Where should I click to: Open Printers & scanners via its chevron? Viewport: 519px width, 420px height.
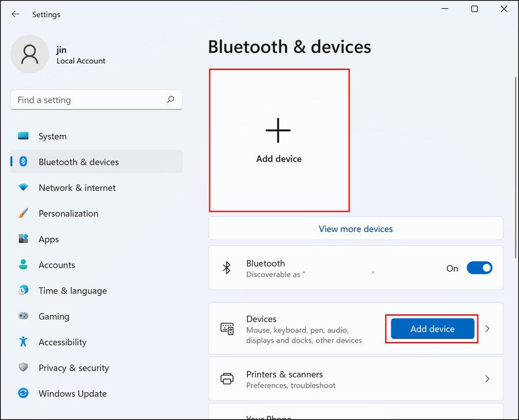coord(487,378)
